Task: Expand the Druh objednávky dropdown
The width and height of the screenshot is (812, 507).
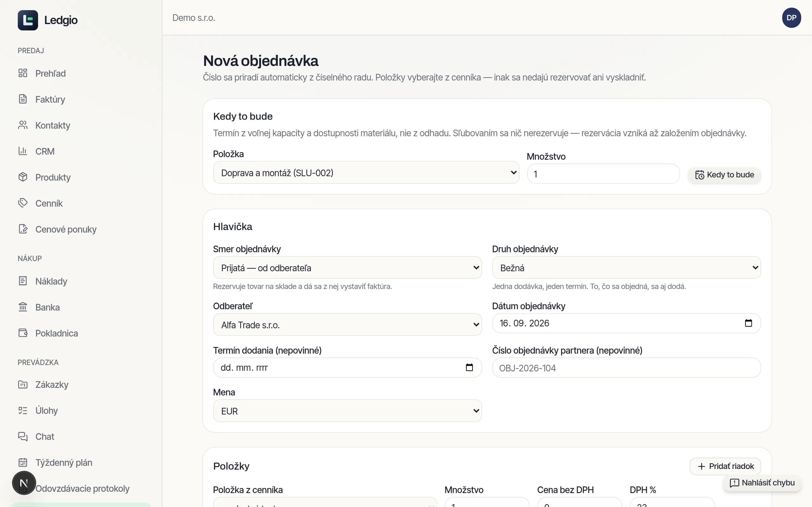Action: click(626, 267)
